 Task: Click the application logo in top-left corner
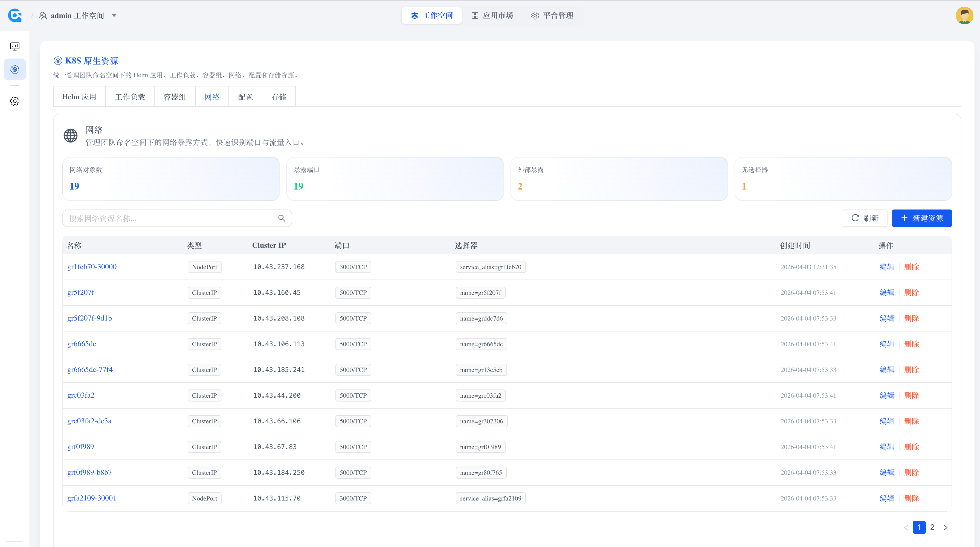click(15, 15)
